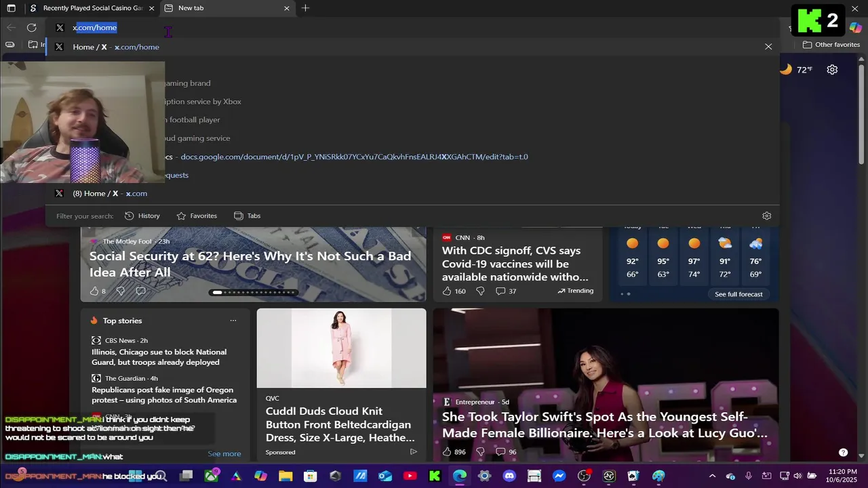Open page settings gear near weather
This screenshot has width=868, height=488.
coord(832,69)
